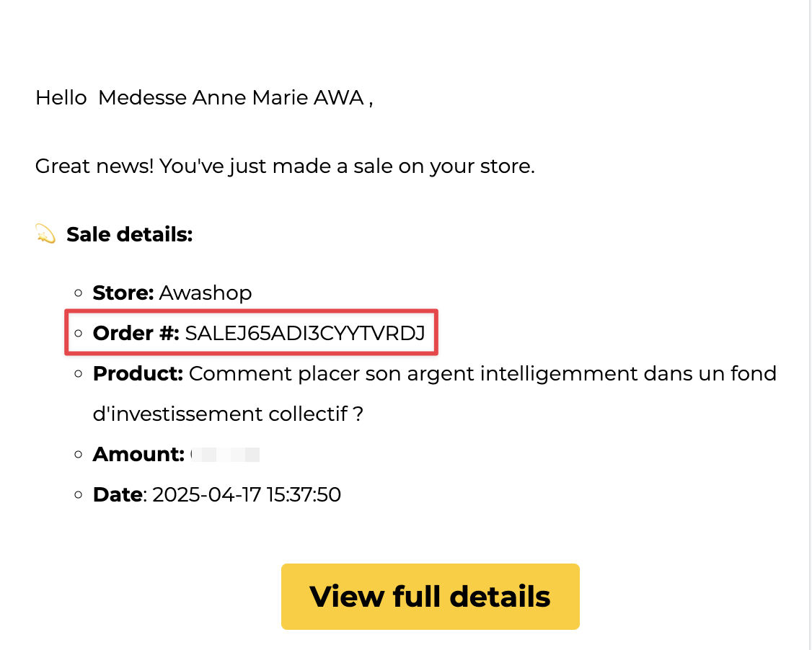
Task: Select the product title starting Comment placer
Action: 482,374
